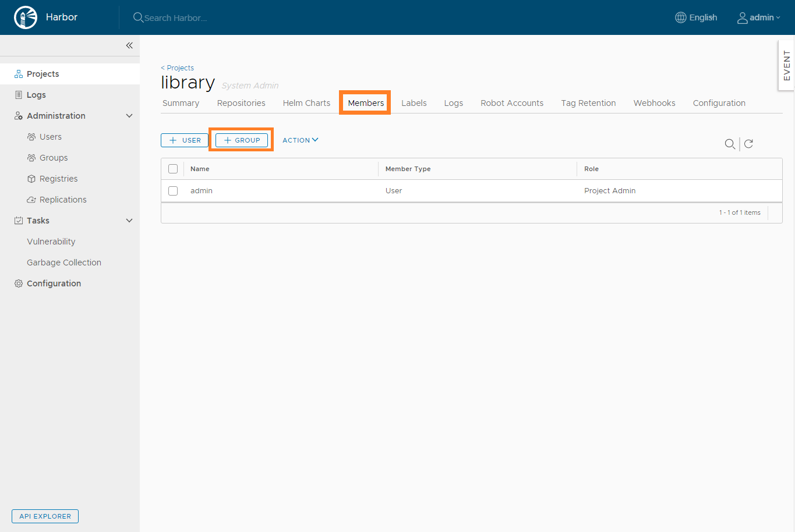795x532 pixels.
Task: Open the API EXPLORER button
Action: pos(45,516)
